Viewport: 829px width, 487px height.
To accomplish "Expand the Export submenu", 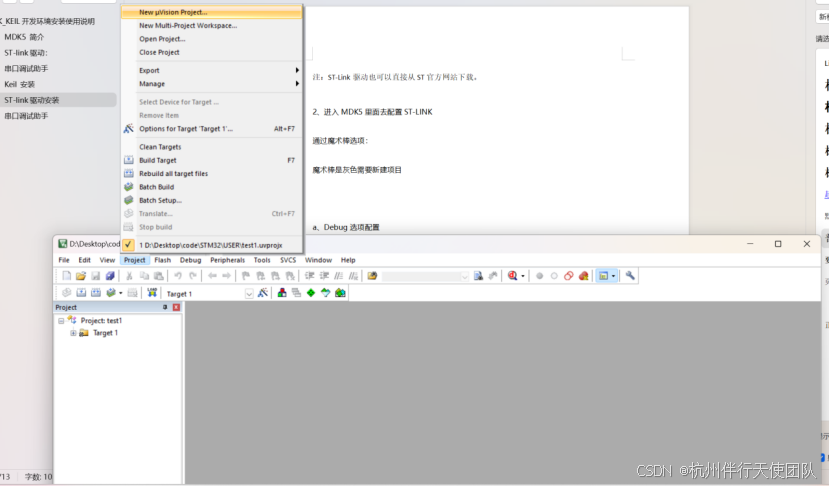I will tap(211, 70).
